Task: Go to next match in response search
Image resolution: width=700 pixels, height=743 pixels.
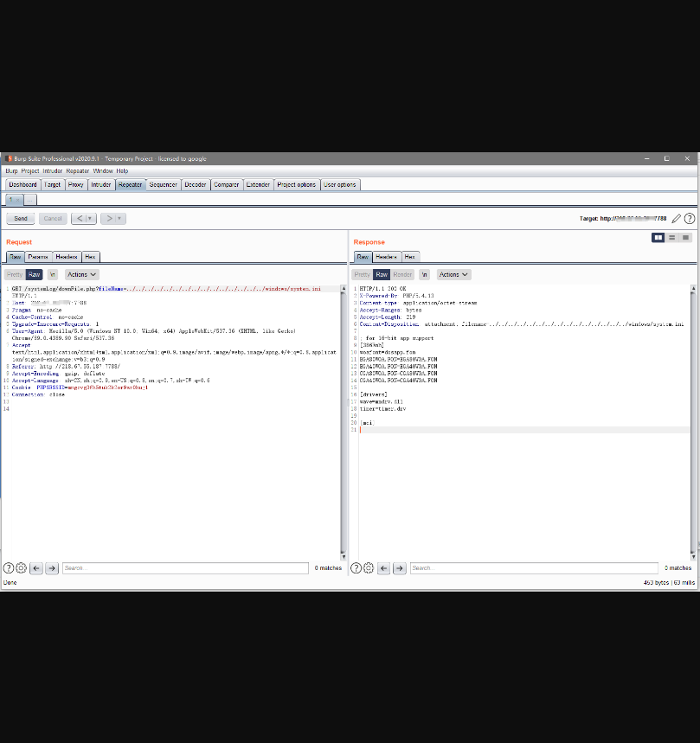Action: coord(399,568)
